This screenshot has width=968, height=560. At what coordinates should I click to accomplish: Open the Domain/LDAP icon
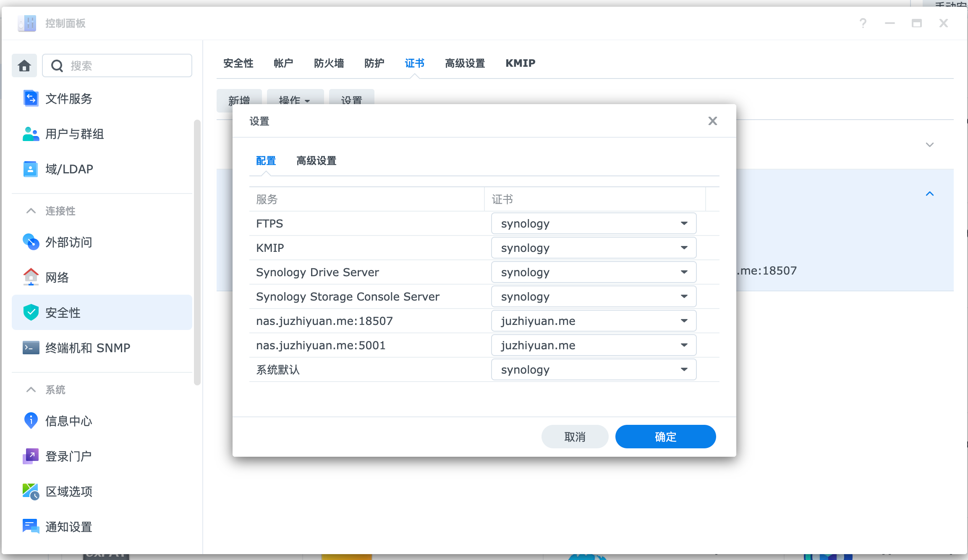pos(31,169)
